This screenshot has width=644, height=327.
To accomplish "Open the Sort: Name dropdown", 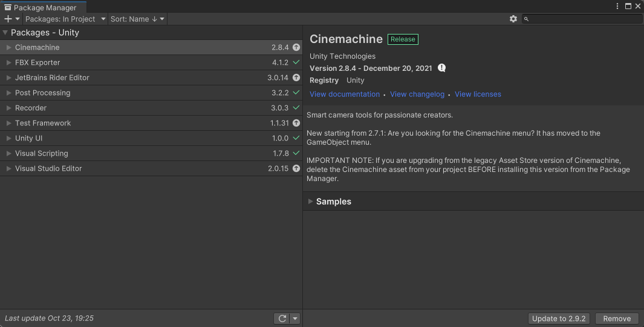I will point(137,19).
